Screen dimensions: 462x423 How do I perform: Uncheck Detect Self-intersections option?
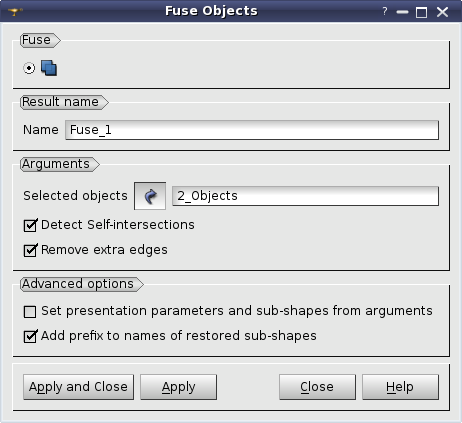point(30,225)
